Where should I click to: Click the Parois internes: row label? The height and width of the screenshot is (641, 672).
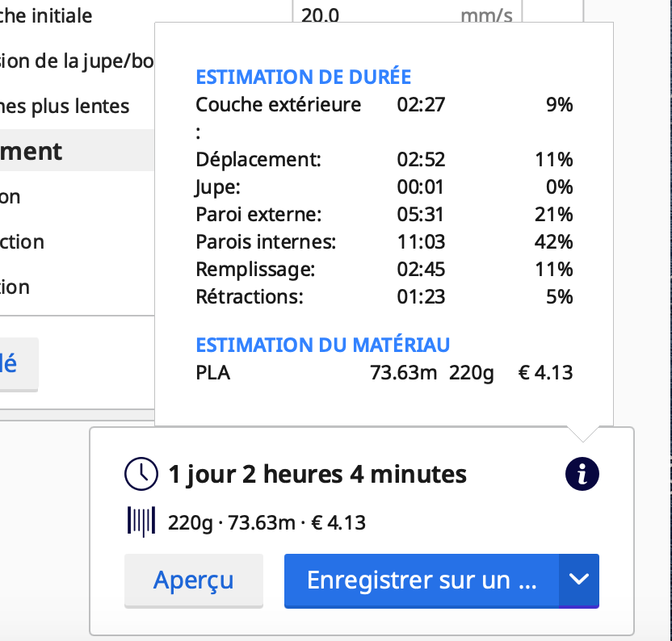266,242
